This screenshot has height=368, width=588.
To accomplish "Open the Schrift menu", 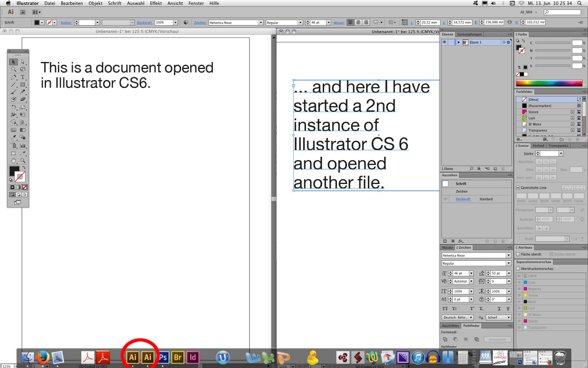I will click(x=115, y=3).
